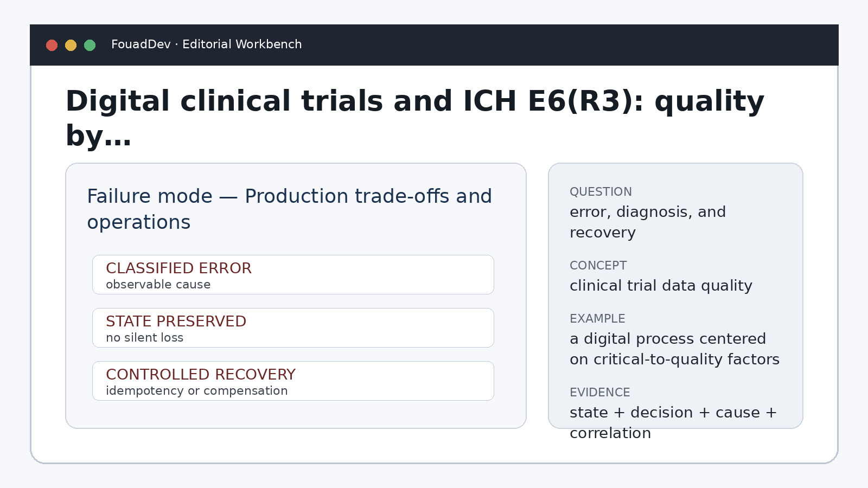The width and height of the screenshot is (868, 488).
Task: Click the Failure mode section heading
Action: click(290, 209)
